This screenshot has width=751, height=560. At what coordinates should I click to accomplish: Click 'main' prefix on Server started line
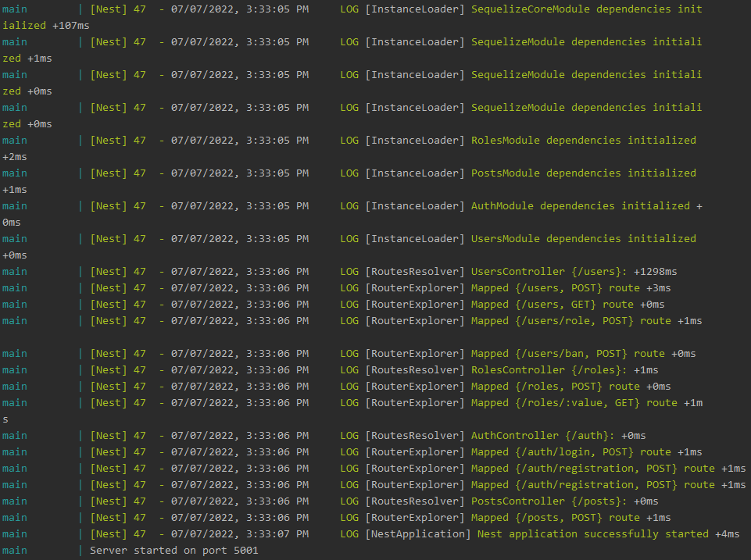pos(14,551)
